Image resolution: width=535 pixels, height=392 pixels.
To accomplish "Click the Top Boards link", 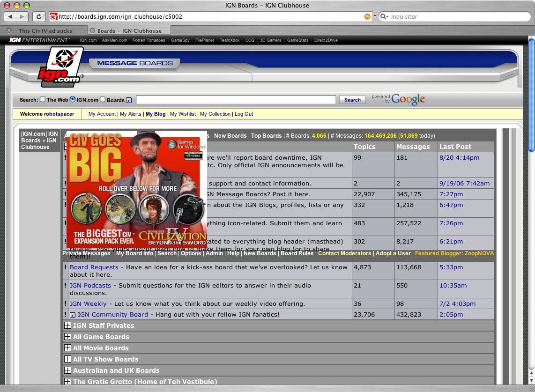I will 267,136.
